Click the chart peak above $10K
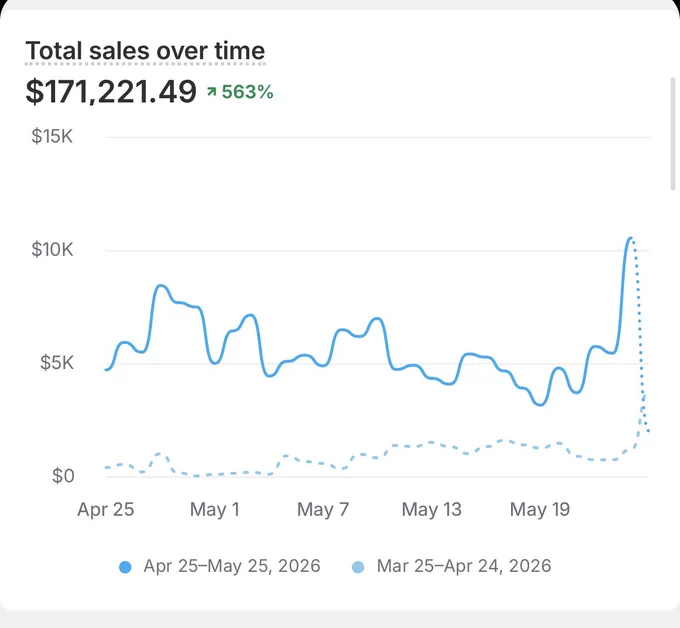The image size is (680, 628). [630, 238]
